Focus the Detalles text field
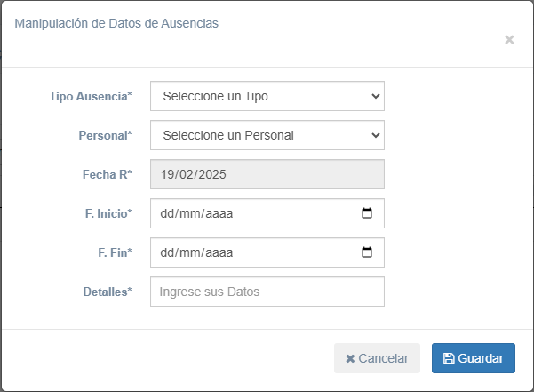Image resolution: width=534 pixels, height=392 pixels. pos(267,292)
